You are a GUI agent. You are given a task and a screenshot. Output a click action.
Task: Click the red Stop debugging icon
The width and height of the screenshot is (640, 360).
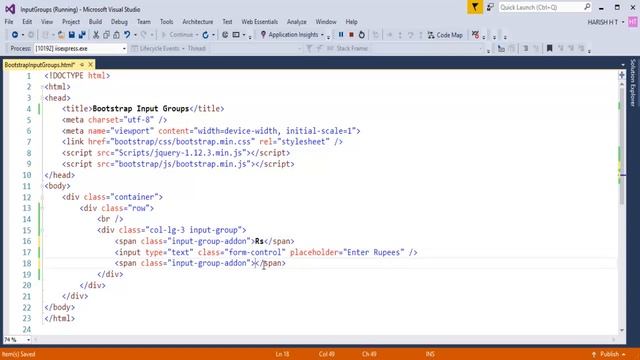click(x=351, y=35)
